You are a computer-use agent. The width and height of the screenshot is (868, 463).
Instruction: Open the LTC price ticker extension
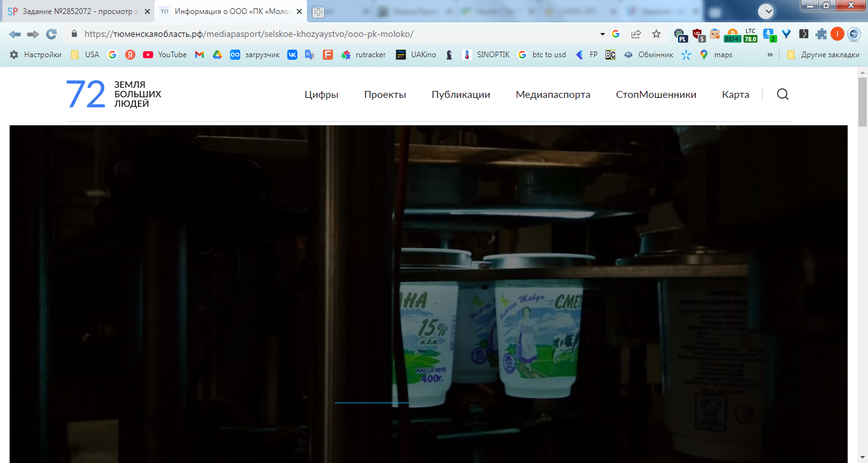(750, 34)
